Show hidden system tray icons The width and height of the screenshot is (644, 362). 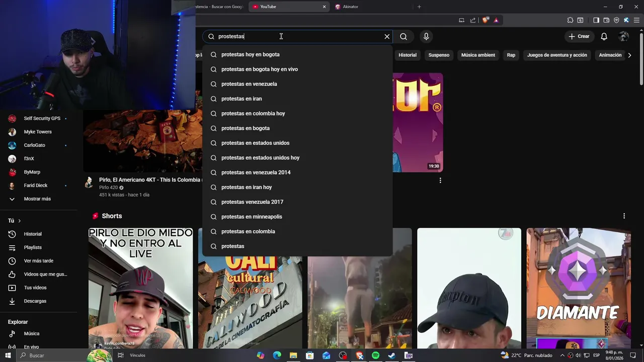(562, 355)
